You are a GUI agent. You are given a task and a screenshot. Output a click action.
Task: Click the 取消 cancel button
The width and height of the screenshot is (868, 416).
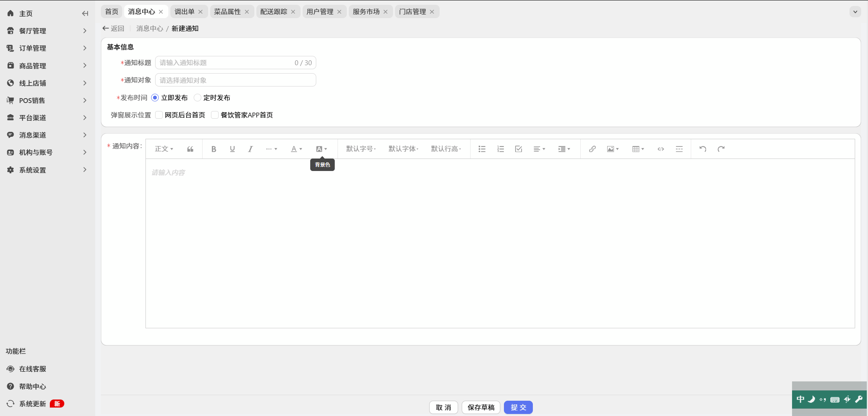click(444, 408)
